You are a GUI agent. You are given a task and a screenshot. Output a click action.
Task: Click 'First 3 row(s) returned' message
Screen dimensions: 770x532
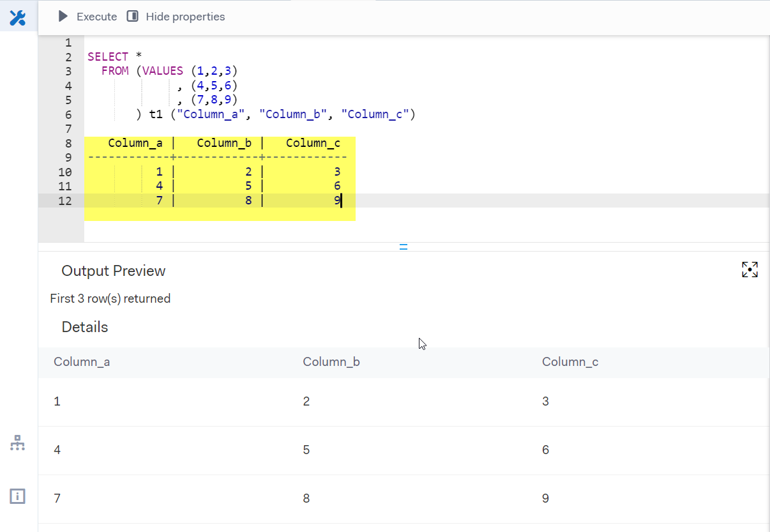[110, 298]
